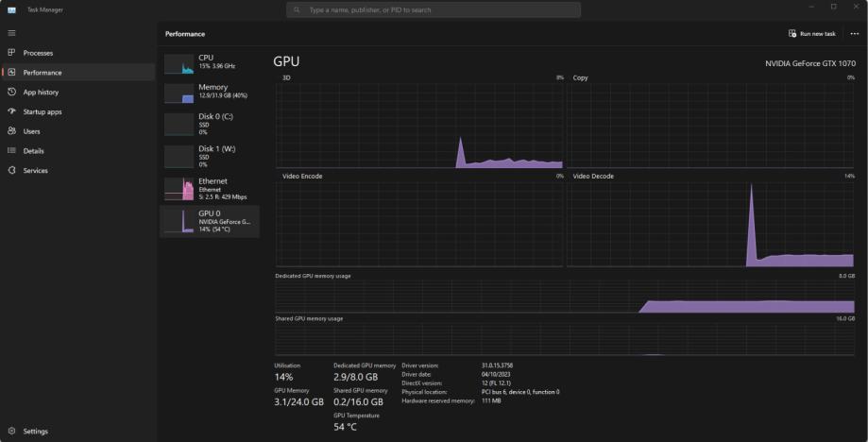The width and height of the screenshot is (868, 442).
Task: Click the Dedicated GPU memory usage graph
Action: [x=565, y=297]
